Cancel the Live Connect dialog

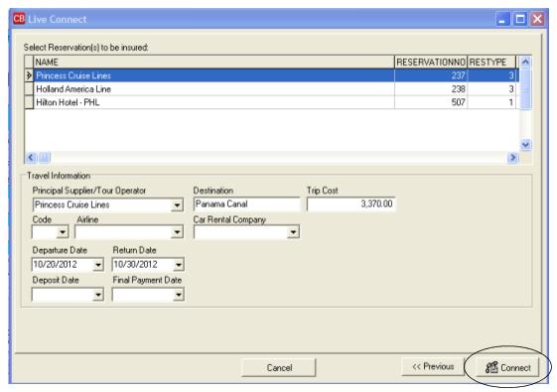(x=279, y=367)
